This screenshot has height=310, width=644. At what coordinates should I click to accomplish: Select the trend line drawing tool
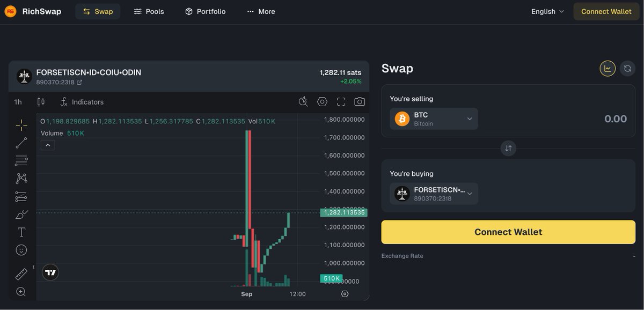point(21,143)
